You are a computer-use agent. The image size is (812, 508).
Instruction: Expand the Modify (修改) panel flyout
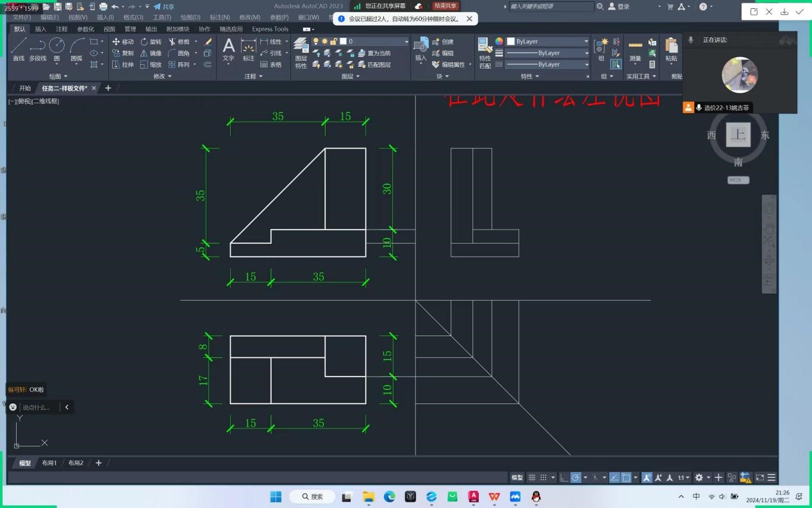coord(162,76)
